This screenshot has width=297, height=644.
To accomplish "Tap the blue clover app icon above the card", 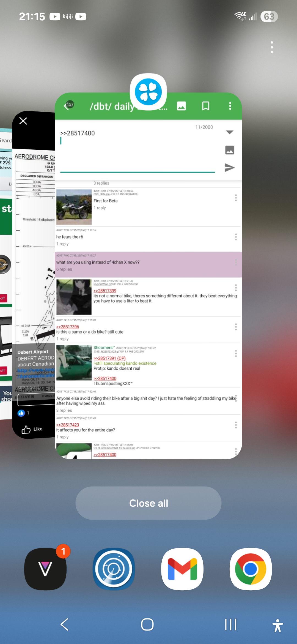I will point(148,92).
